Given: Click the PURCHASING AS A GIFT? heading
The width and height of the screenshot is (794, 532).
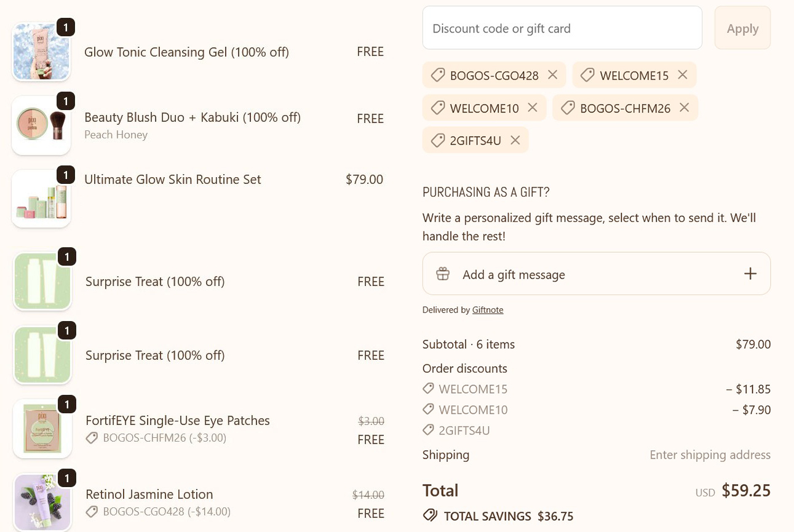Looking at the screenshot, I should (x=486, y=192).
